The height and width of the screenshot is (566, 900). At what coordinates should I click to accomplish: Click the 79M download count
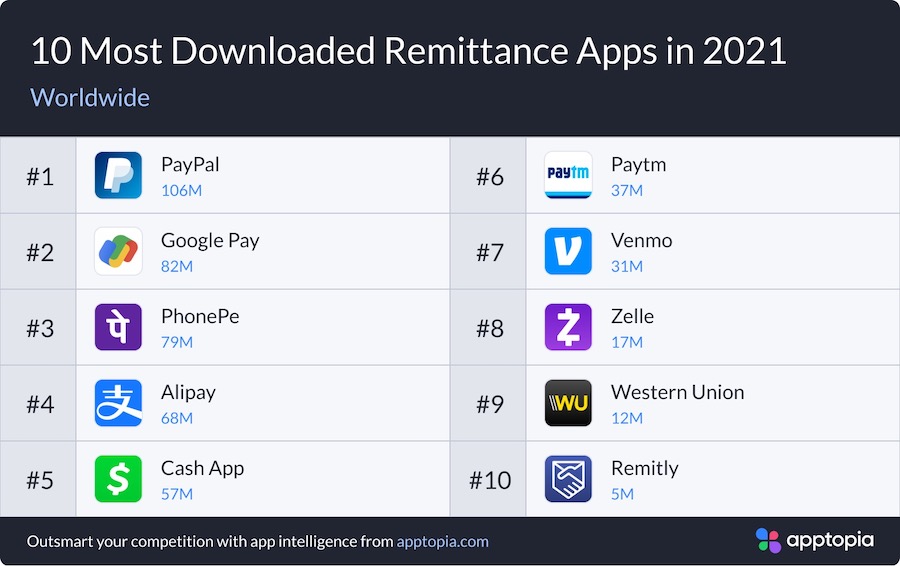coord(177,342)
